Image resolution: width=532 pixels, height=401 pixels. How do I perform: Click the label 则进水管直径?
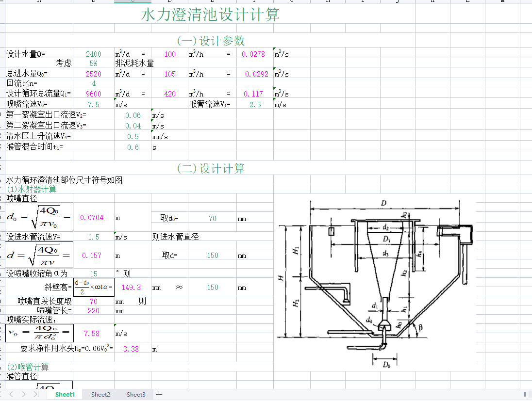[175, 237]
